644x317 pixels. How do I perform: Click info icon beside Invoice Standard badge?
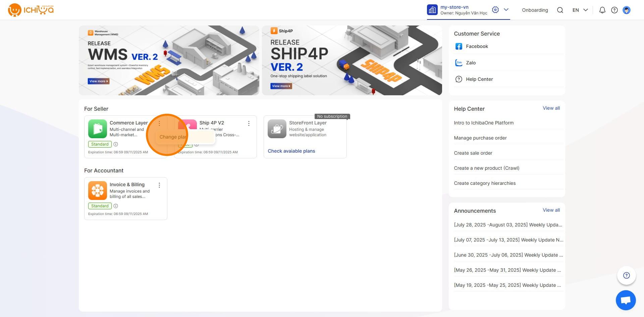[116, 206]
